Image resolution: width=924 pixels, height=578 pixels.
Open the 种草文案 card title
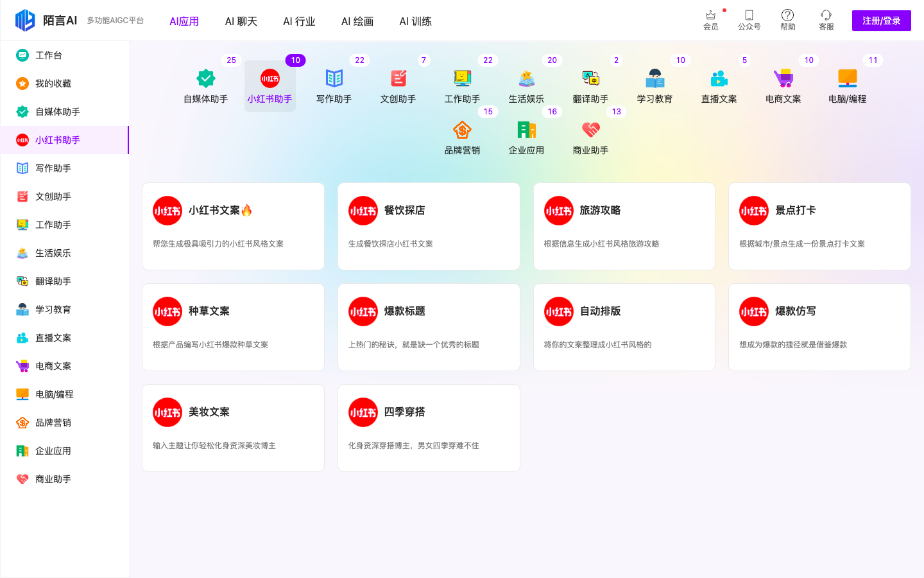(x=209, y=311)
